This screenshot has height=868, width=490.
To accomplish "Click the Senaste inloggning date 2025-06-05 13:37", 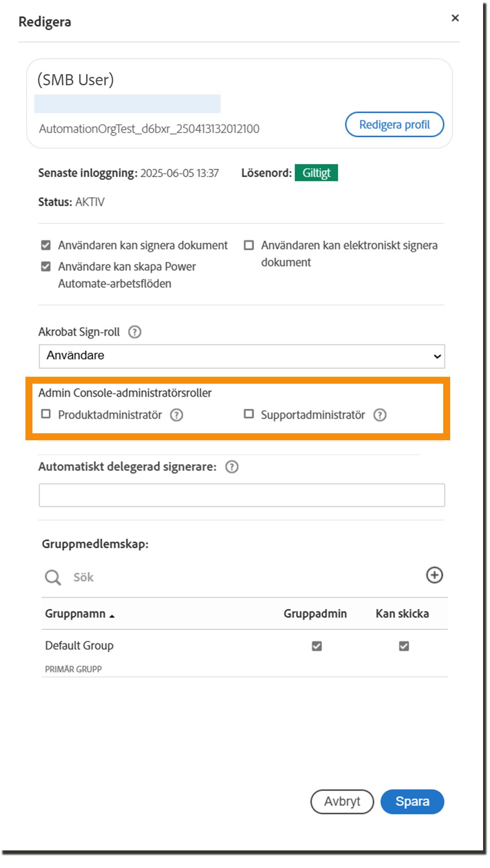I will pyautogui.click(x=179, y=173).
